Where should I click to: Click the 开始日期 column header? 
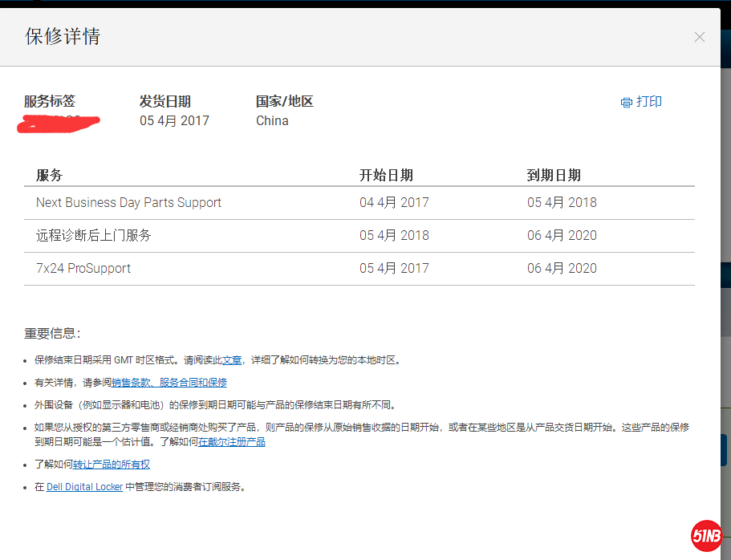[x=386, y=175]
